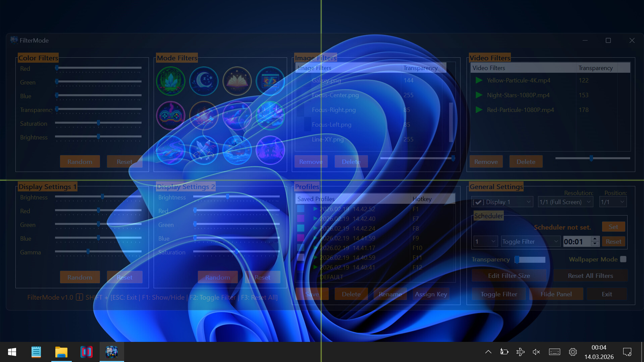Click the Color Filters Saturation slider
Screen dimensions: 644x362
pos(98,123)
